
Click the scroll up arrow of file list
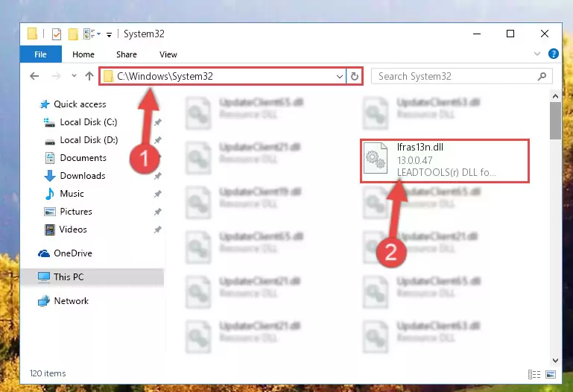[x=555, y=96]
